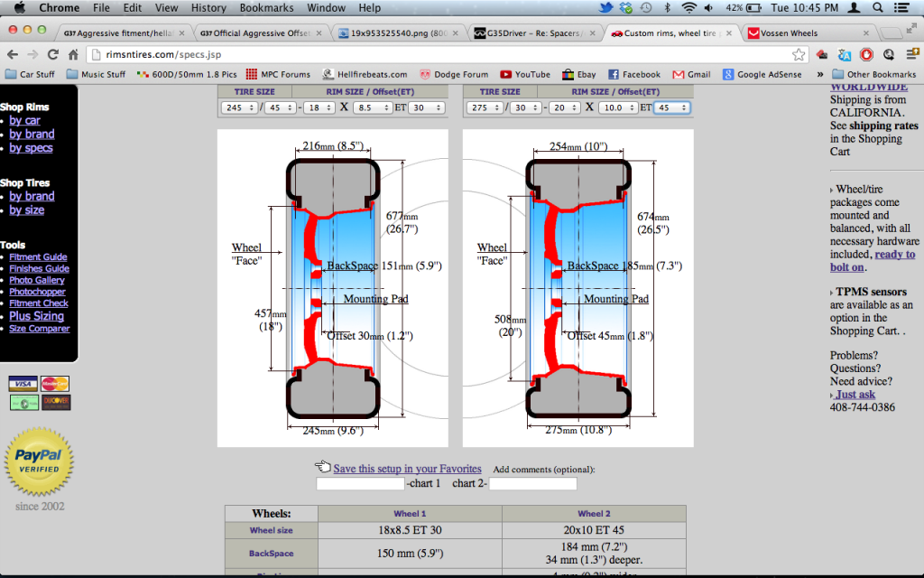Open Time Machine menu bar icon

point(646,7)
